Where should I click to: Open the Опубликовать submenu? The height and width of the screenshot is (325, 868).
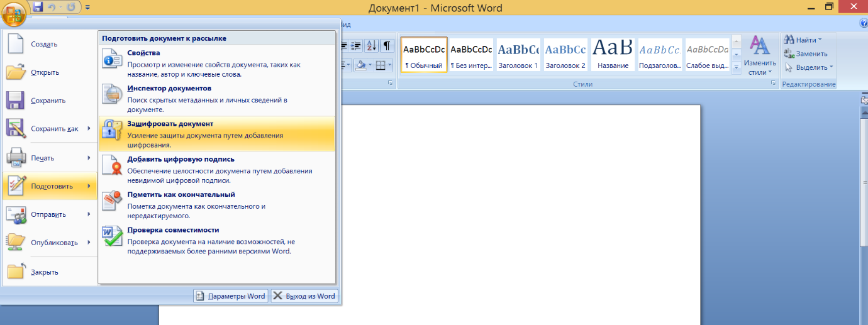[x=50, y=243]
